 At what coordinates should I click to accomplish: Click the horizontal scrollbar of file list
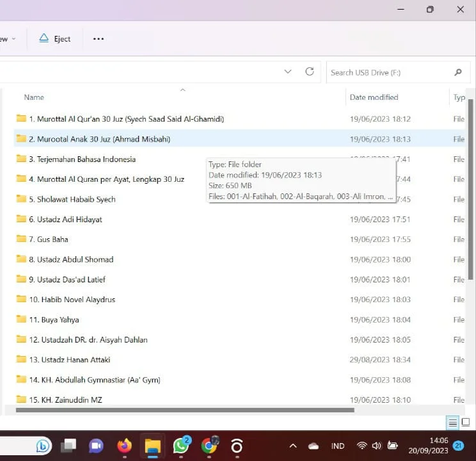[x=185, y=410]
